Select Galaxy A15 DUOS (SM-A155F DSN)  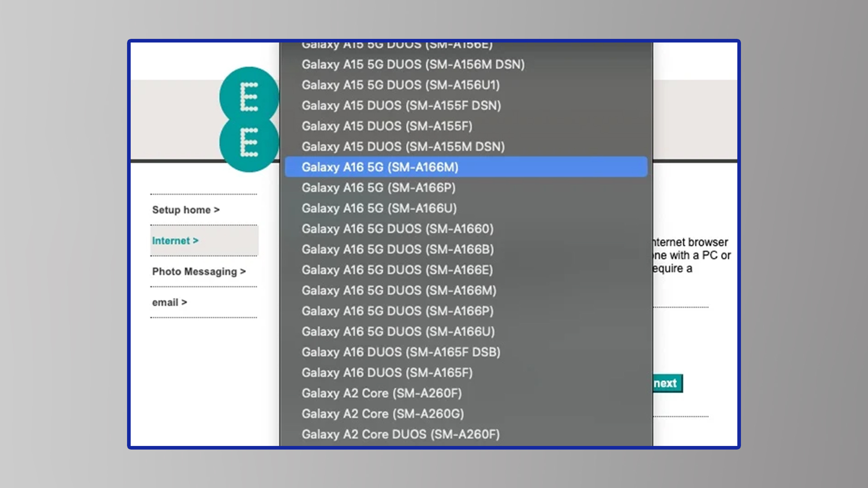[466, 106]
